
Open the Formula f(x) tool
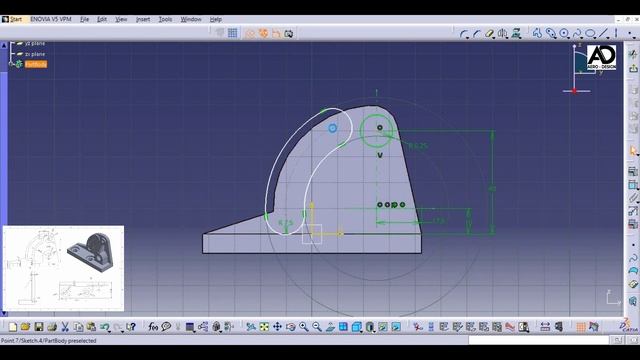153,327
